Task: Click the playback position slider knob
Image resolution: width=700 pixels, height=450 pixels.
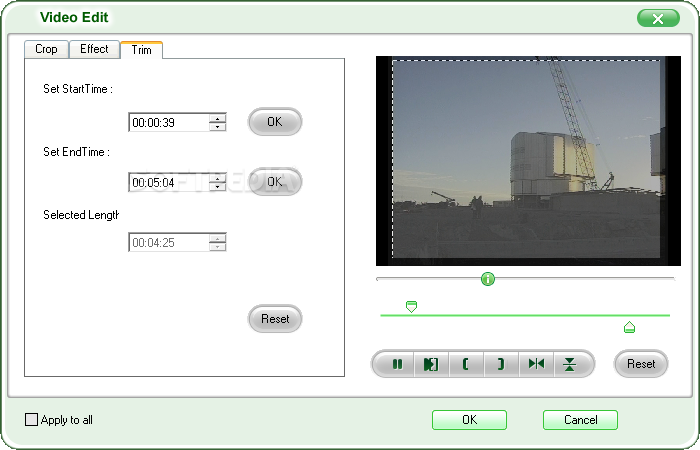Action: [x=488, y=279]
